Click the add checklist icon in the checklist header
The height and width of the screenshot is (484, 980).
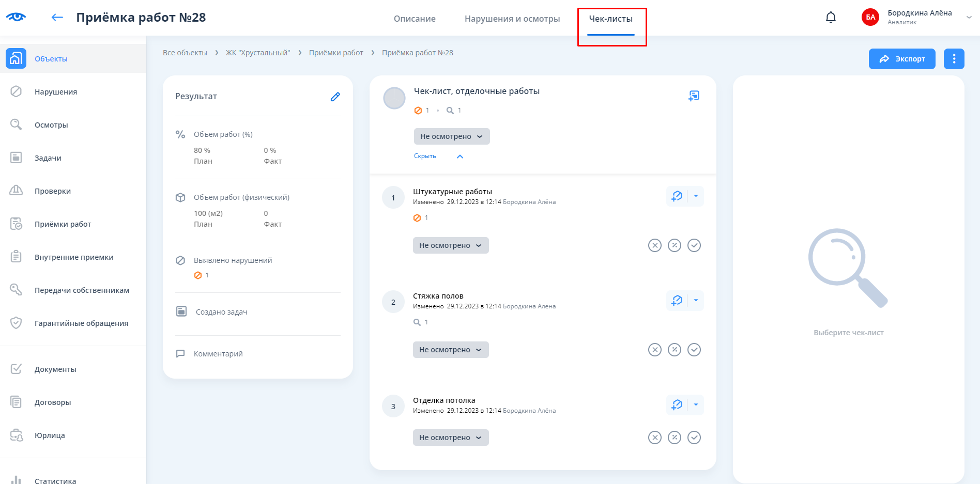[x=694, y=96]
